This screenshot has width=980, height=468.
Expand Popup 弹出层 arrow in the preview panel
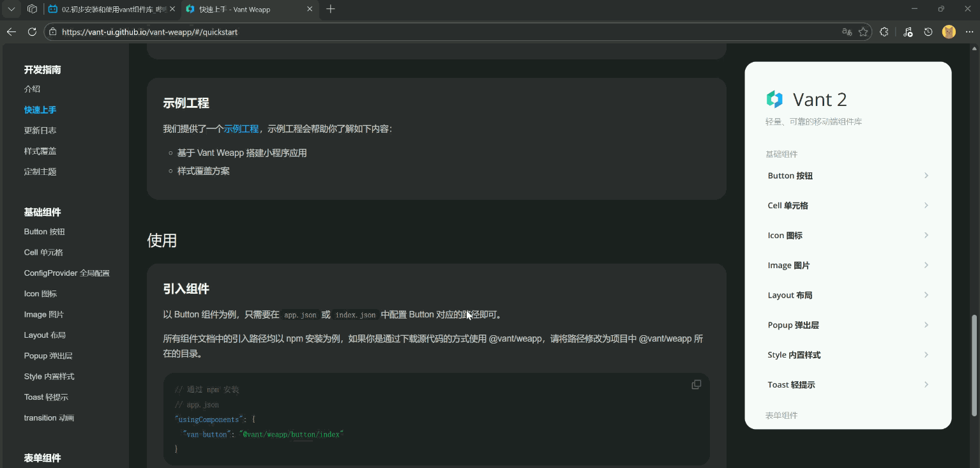click(926, 325)
